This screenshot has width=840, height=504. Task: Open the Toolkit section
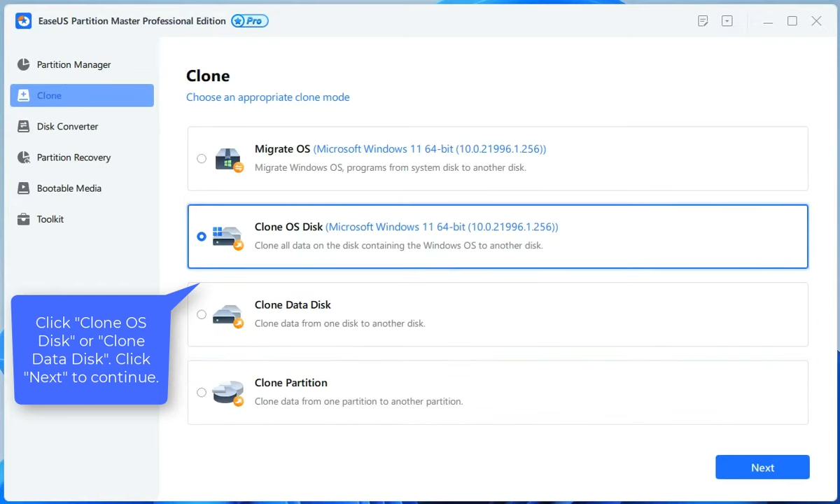[x=50, y=219]
